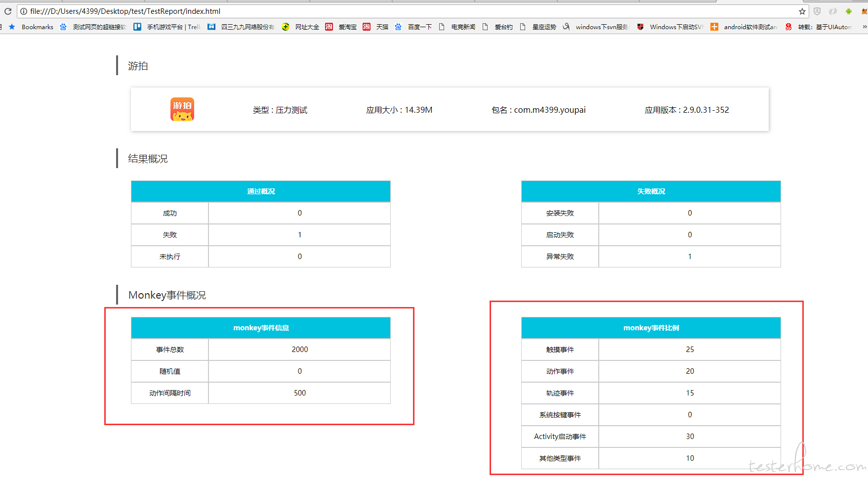Click the green Android extension icon
This screenshot has height=484, width=868.
point(849,11)
